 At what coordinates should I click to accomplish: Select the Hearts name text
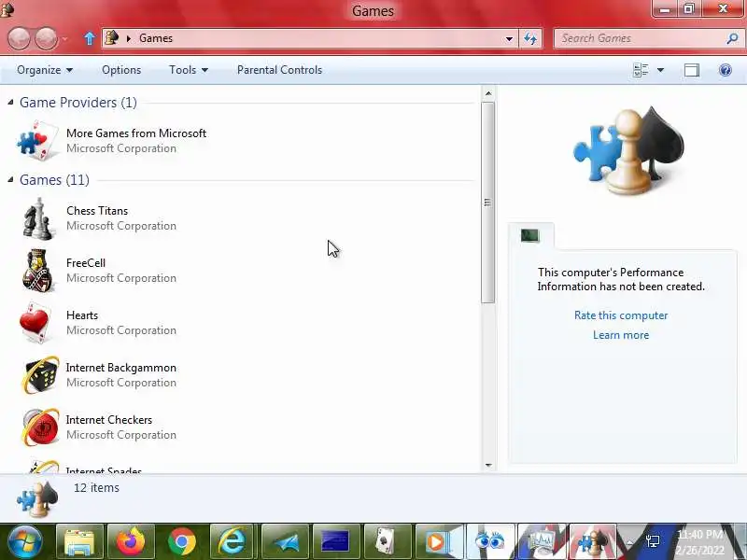[82, 315]
